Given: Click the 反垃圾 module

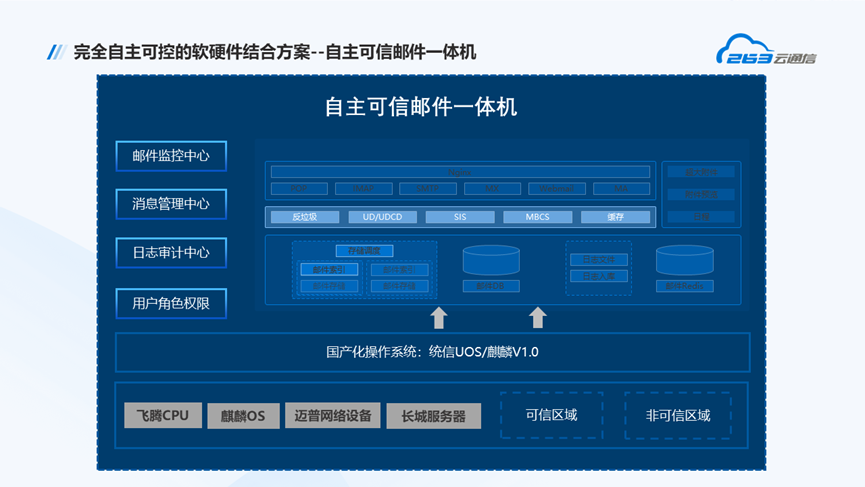Looking at the screenshot, I should [304, 217].
